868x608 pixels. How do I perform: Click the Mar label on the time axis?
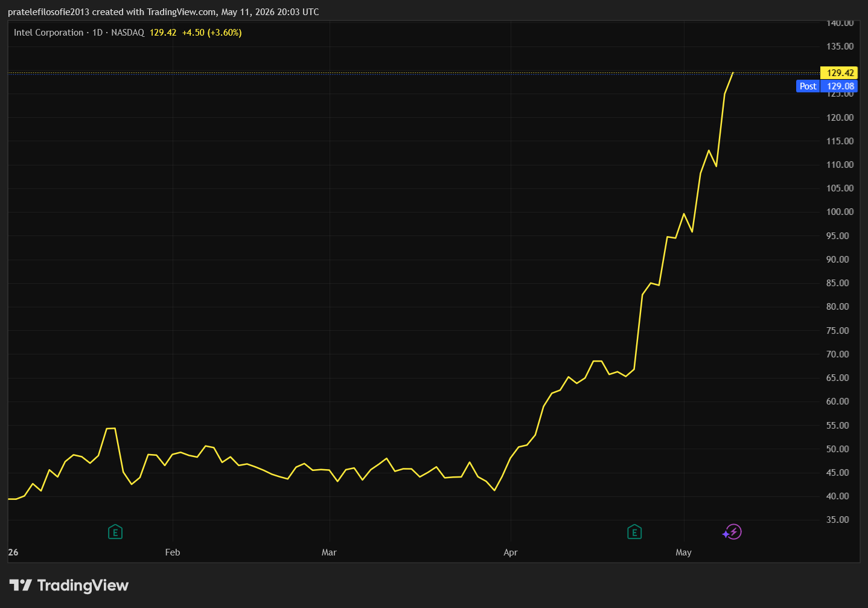click(329, 552)
